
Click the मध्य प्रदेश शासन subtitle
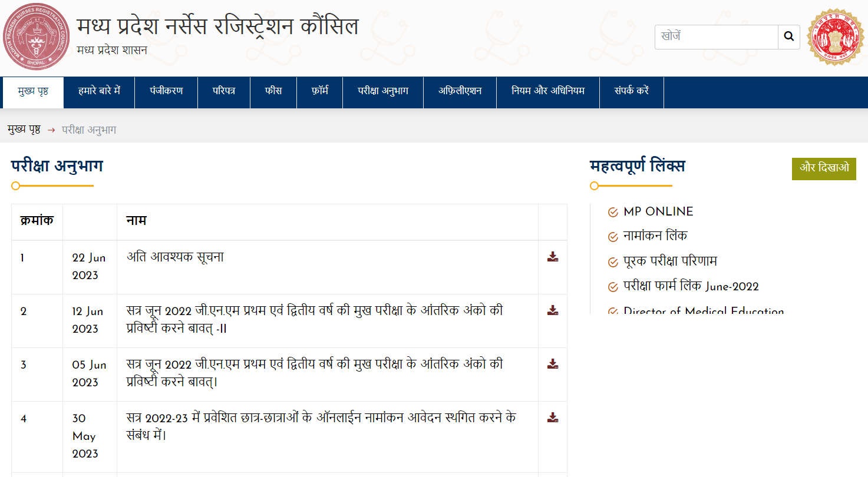(x=112, y=51)
